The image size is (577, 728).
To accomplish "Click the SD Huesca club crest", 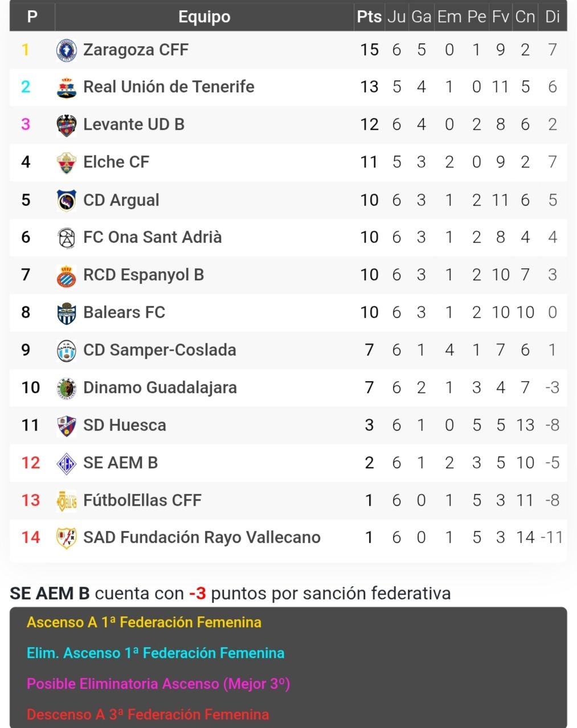I will 67,426.
